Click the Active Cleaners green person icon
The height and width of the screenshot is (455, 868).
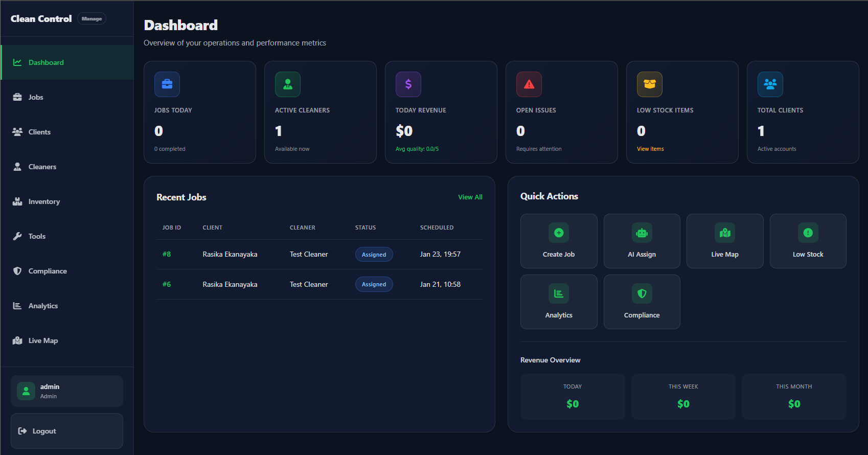coord(288,84)
